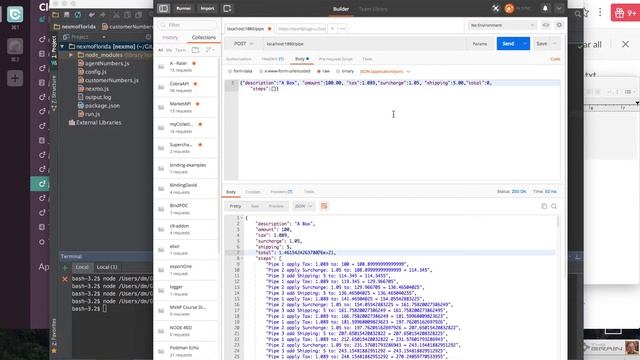Open request Authorization tab
640x360 pixels.
pyautogui.click(x=239, y=59)
